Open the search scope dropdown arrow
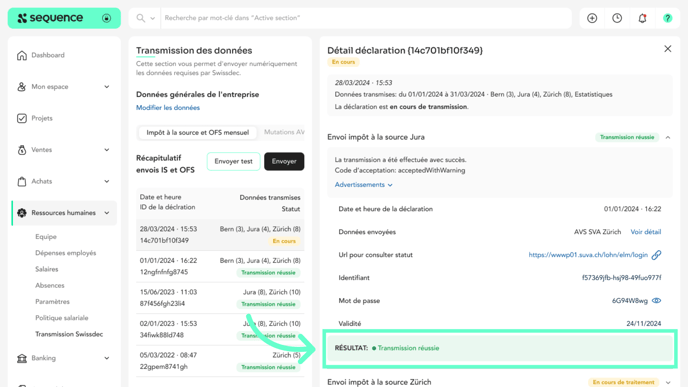The width and height of the screenshot is (688, 387). (152, 18)
